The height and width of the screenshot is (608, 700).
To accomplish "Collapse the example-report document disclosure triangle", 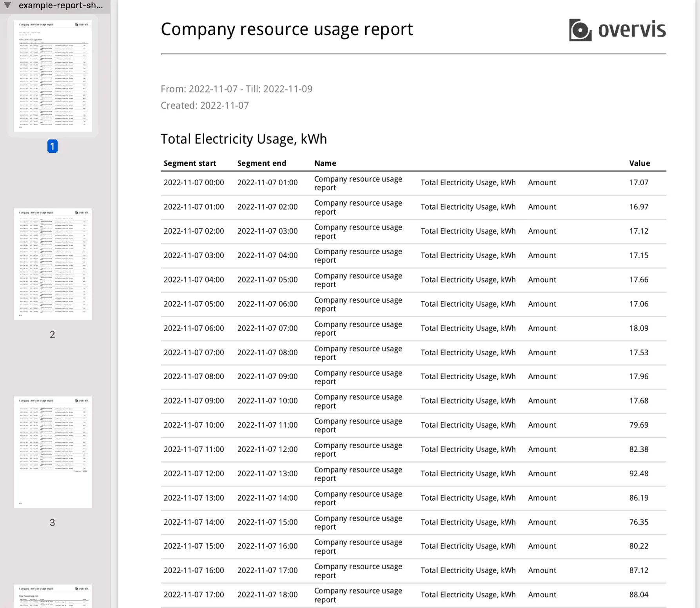I will coord(7,5).
